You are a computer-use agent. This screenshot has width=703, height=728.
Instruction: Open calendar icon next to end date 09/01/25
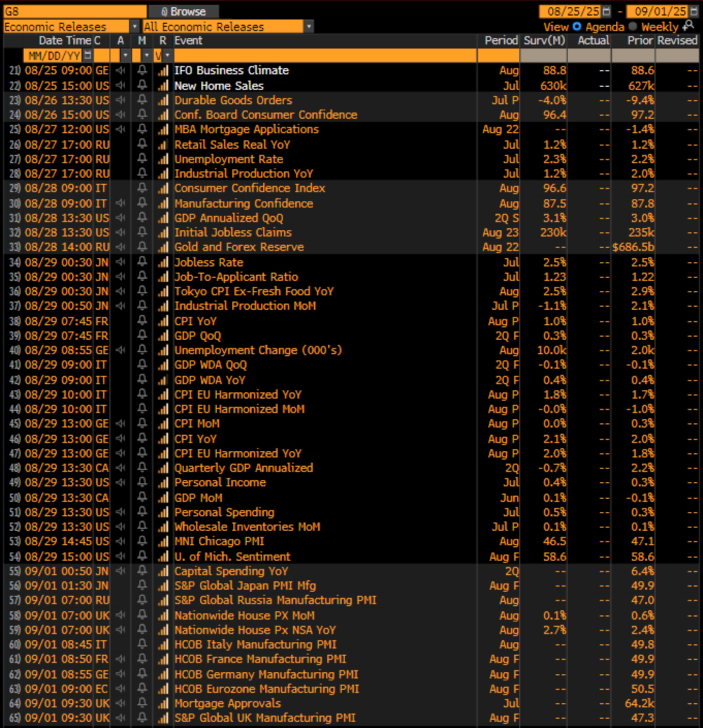point(693,11)
